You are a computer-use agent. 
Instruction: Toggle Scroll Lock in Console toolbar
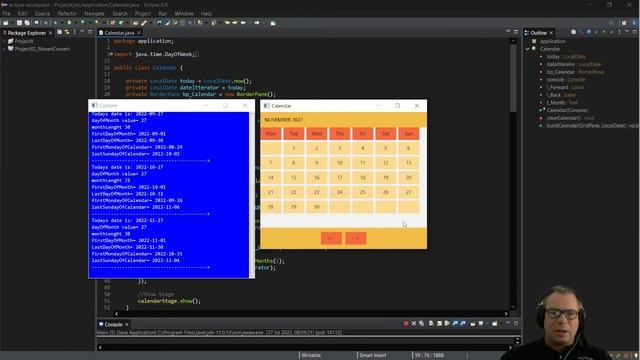[439, 324]
